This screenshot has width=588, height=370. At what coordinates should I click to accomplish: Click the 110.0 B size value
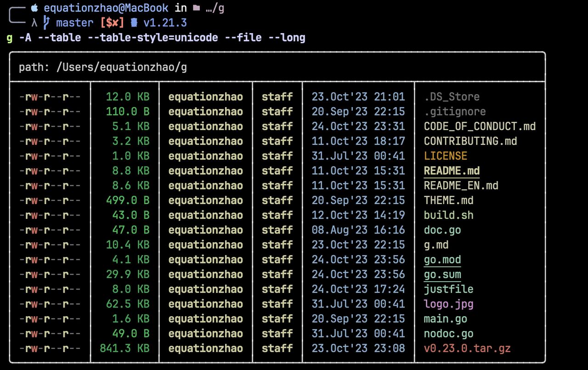pyautogui.click(x=128, y=112)
